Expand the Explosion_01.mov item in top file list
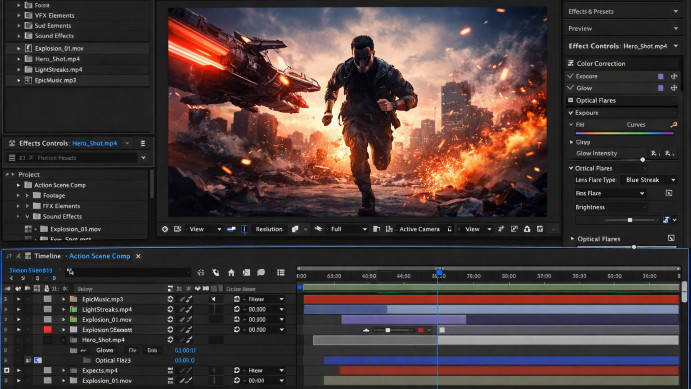Viewport: 691px width, 389px height. click(x=19, y=48)
